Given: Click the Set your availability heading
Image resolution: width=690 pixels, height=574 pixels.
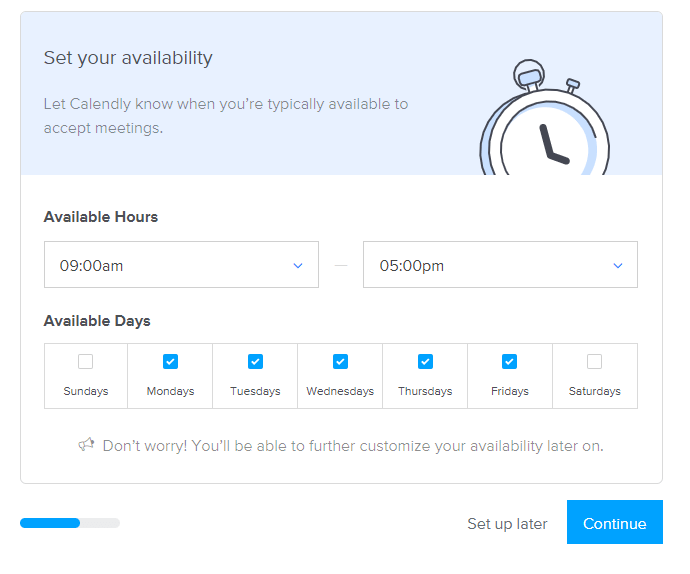Looking at the screenshot, I should [x=128, y=57].
